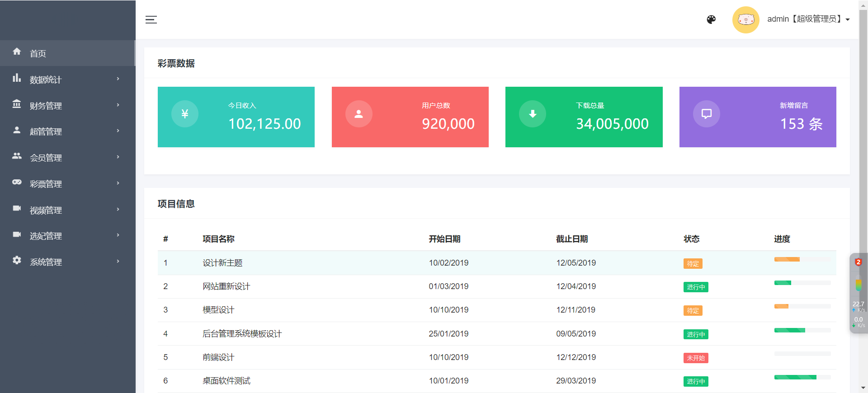Viewport: 868px width, 393px height.
Task: Expand the 数据统计 menu chevron
Action: pyautogui.click(x=118, y=79)
